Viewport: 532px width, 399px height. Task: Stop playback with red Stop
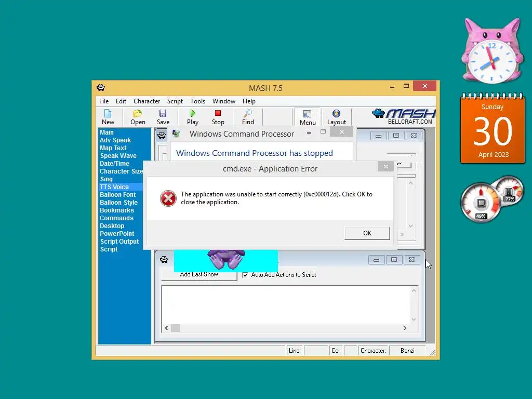[x=218, y=117]
